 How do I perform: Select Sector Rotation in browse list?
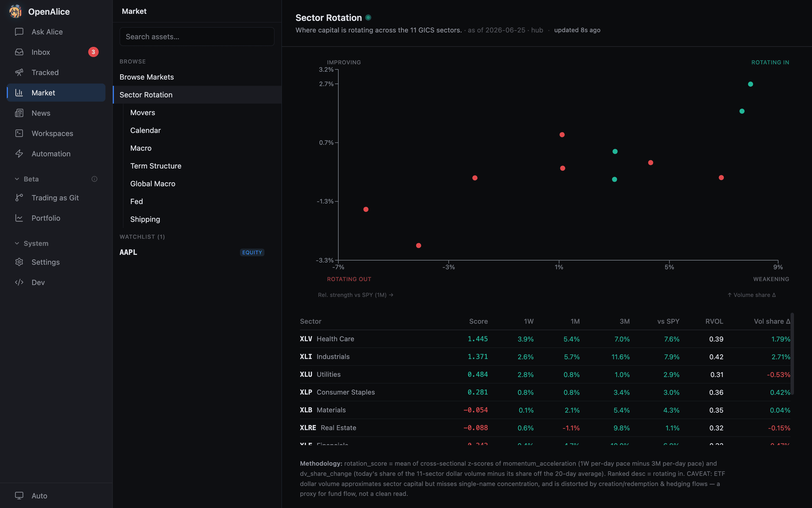(x=197, y=95)
